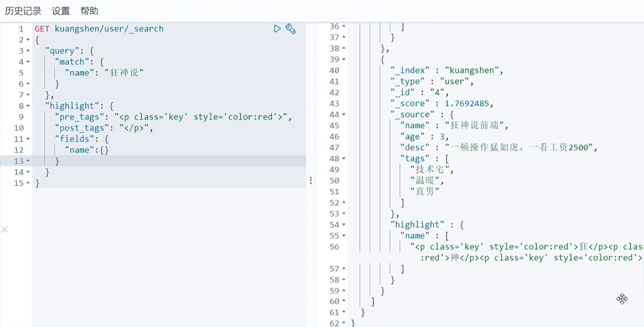Open the 历史记录 menu
The height and width of the screenshot is (327, 644).
click(x=23, y=11)
